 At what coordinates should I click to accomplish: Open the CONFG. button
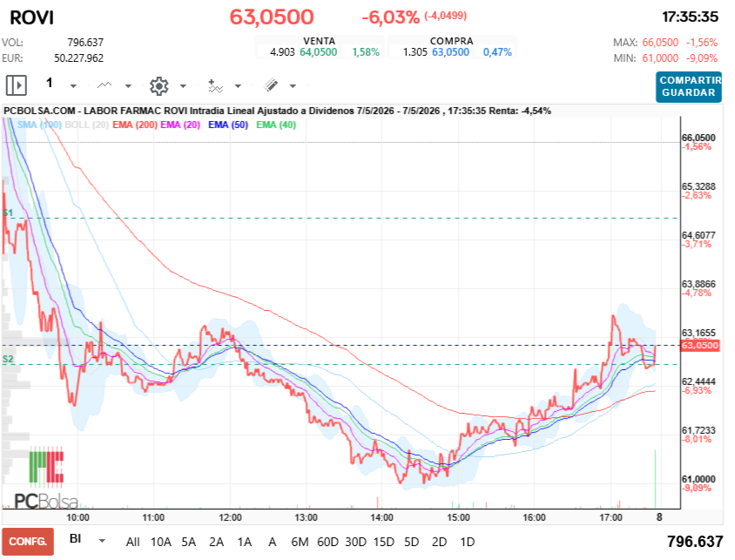28,542
